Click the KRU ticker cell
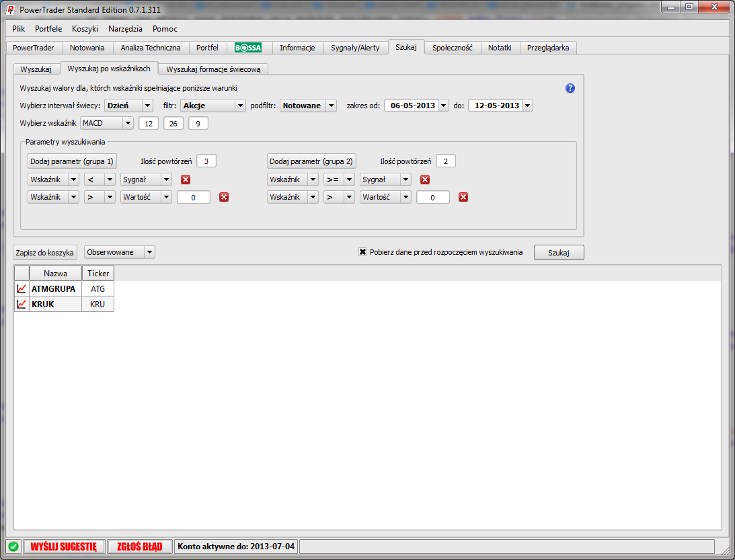 pos(98,304)
